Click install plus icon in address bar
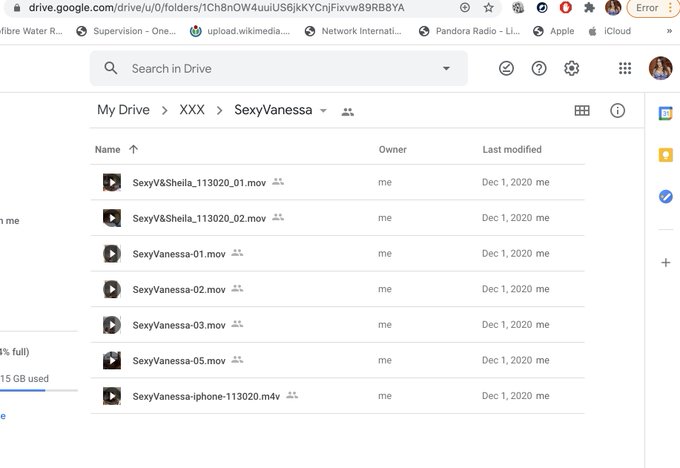 tap(464, 7)
